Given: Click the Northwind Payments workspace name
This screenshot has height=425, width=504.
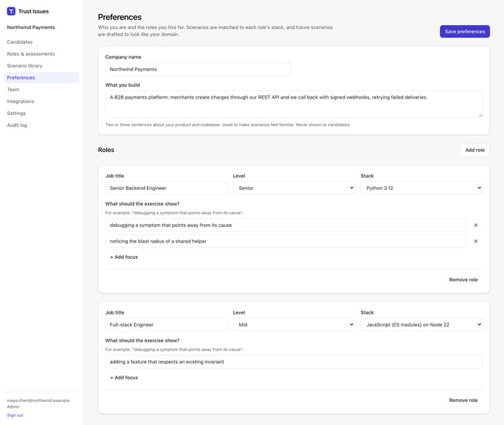Looking at the screenshot, I should [x=31, y=27].
